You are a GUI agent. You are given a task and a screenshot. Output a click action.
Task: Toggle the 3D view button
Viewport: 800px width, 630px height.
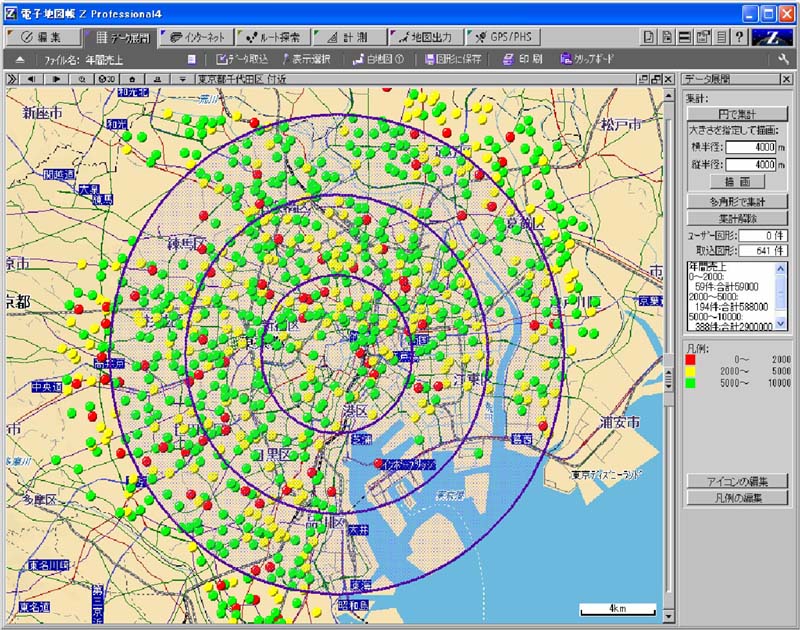(x=107, y=79)
